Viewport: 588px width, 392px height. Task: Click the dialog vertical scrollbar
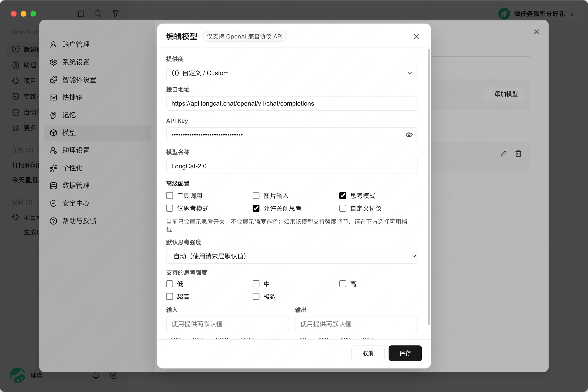(x=429, y=187)
